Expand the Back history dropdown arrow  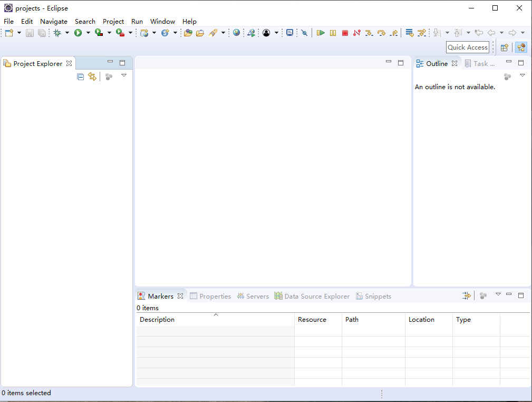click(501, 33)
